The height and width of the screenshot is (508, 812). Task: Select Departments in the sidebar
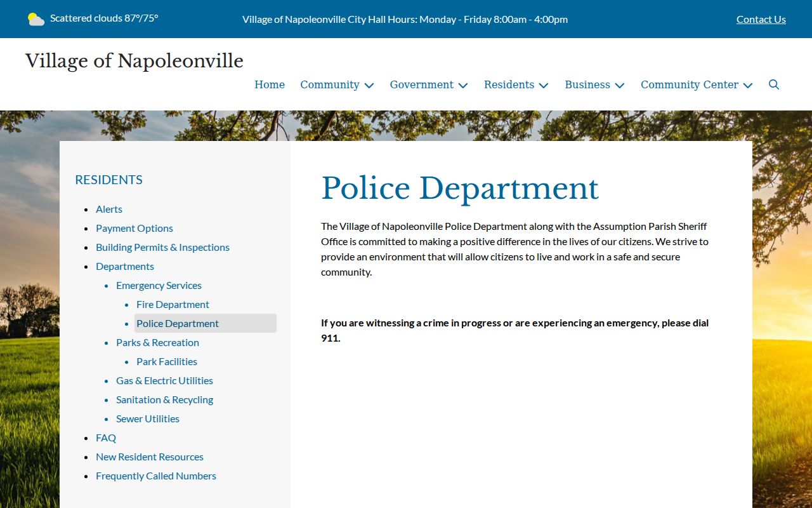click(125, 266)
